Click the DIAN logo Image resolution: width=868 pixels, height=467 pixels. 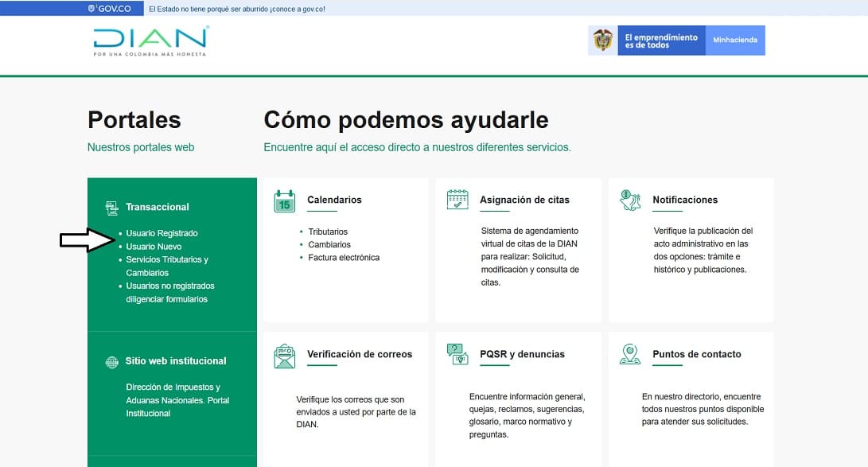(x=150, y=40)
